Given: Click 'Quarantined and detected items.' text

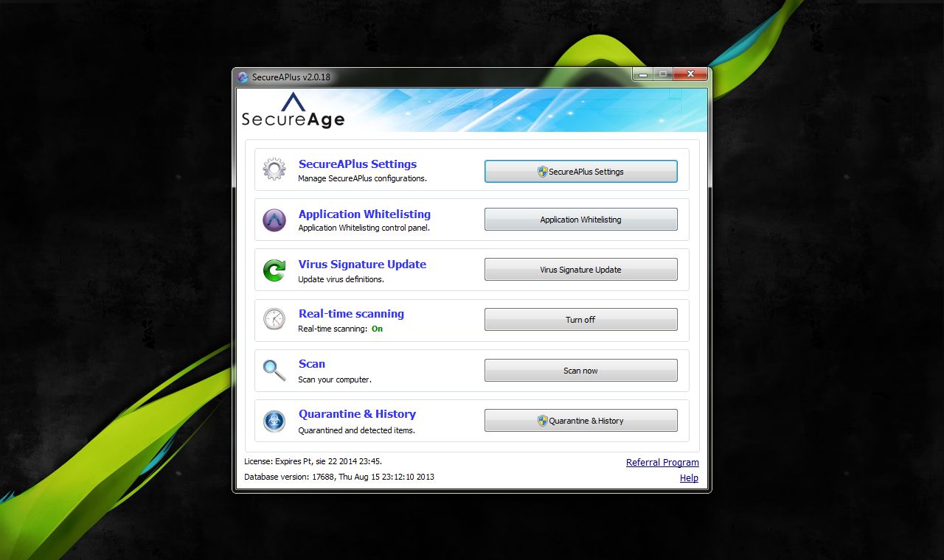Looking at the screenshot, I should [x=356, y=430].
